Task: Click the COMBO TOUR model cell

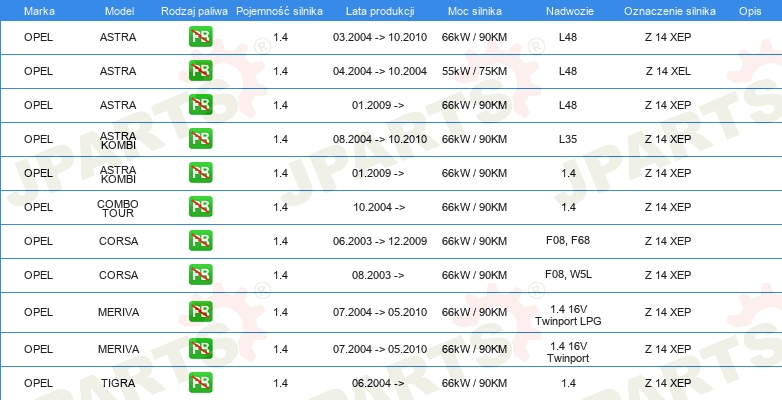Action: 118,208
